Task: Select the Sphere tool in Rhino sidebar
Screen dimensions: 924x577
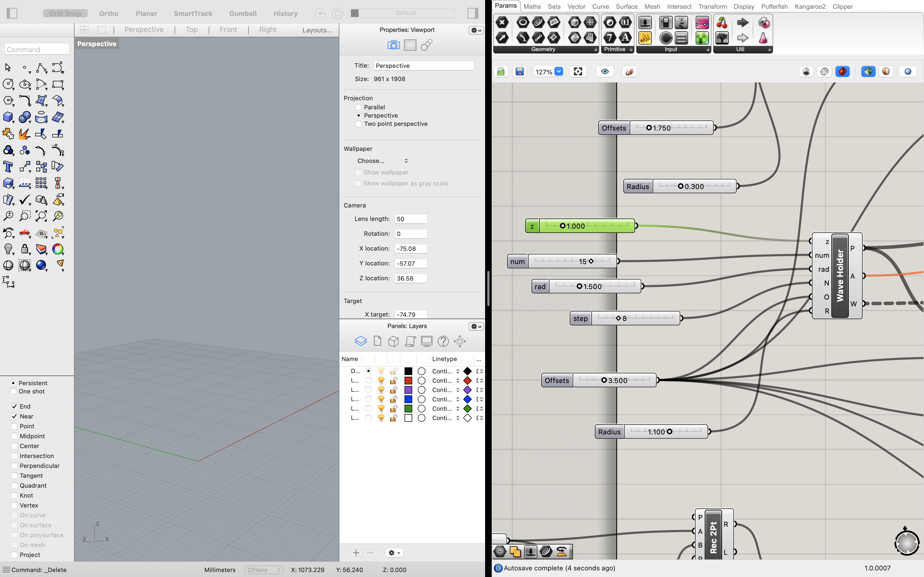Action: click(x=24, y=117)
